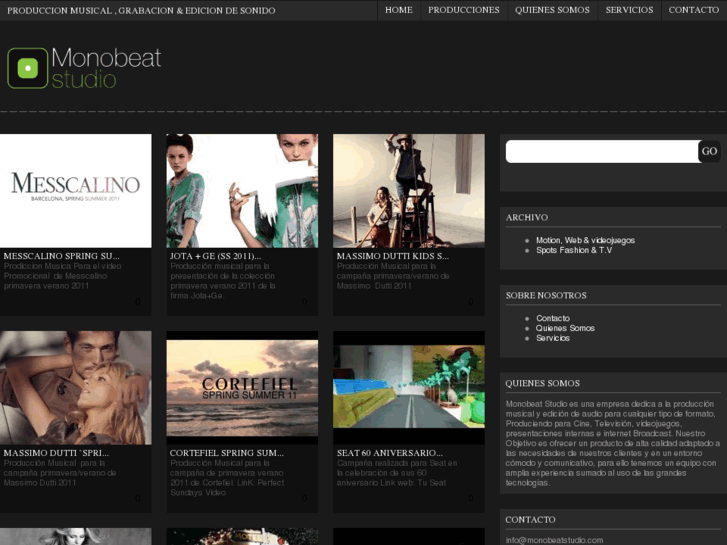Open the Contacto link under Sobre Nosotros
The height and width of the screenshot is (545, 727).
point(553,318)
